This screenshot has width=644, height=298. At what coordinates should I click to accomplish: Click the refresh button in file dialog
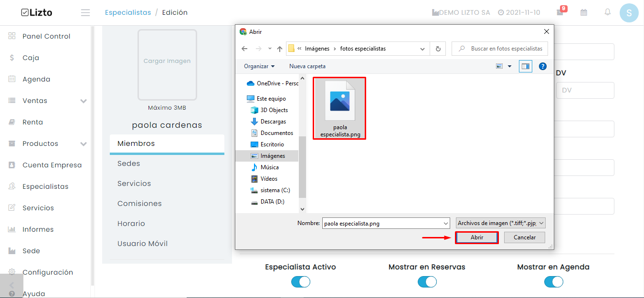(437, 49)
